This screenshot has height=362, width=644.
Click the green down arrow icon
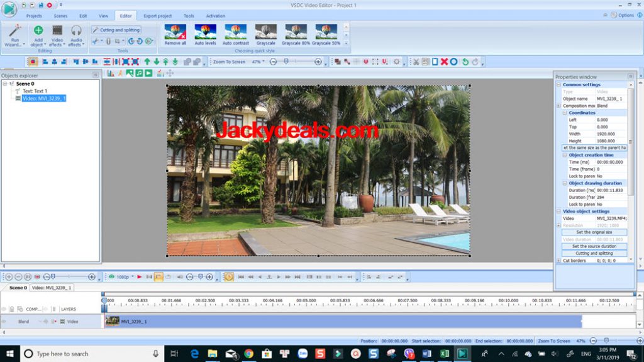click(157, 62)
